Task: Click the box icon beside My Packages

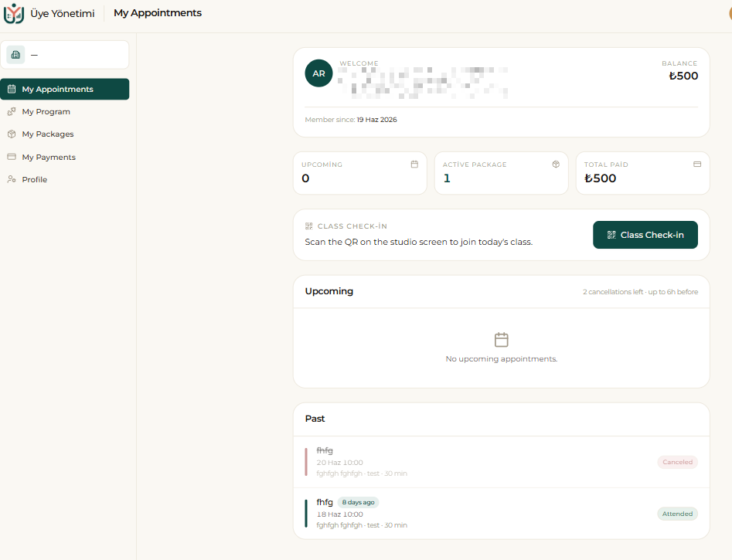Action: click(12, 134)
